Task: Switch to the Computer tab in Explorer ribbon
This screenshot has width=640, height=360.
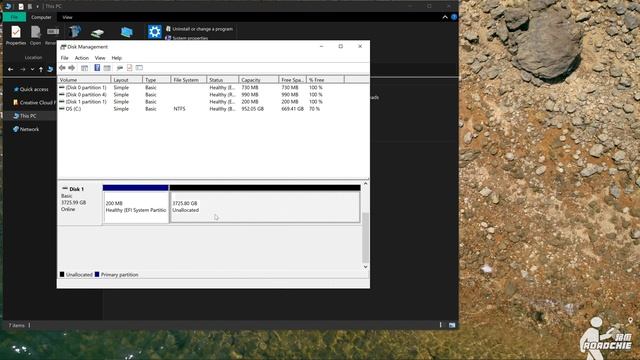Action: tap(41, 17)
